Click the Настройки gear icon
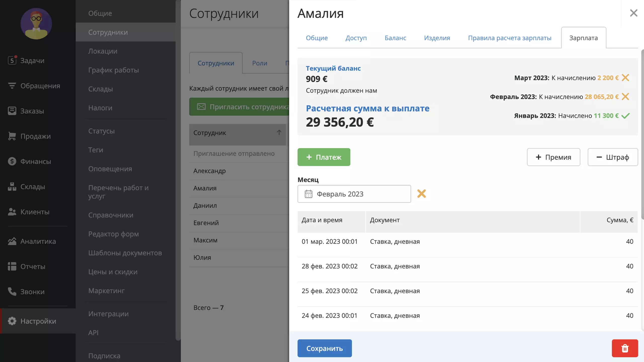Viewport: 644px width, 362px height. [12, 321]
